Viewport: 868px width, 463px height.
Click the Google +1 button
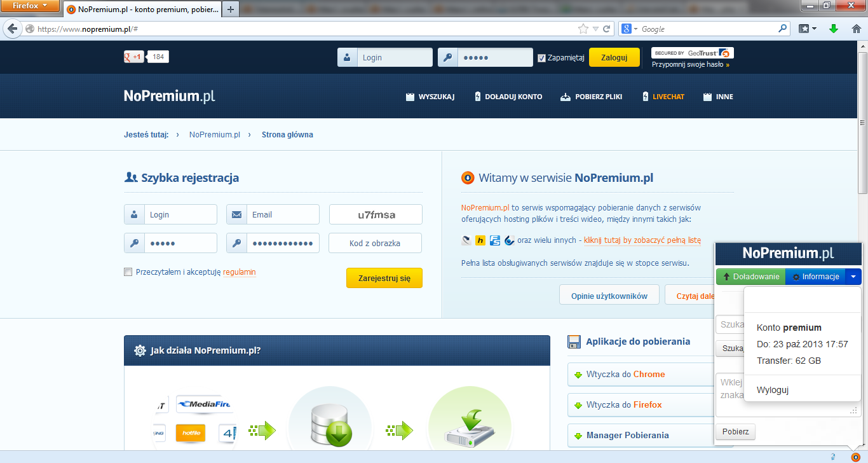134,57
